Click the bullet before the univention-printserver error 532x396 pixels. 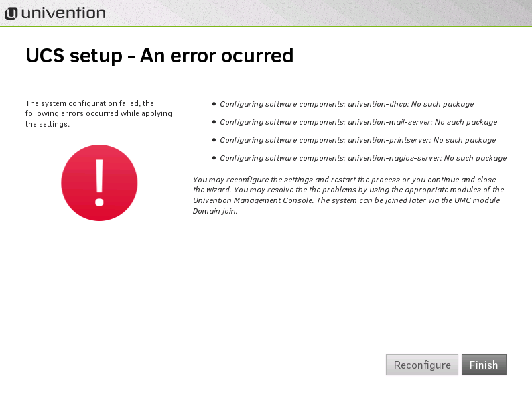point(214,140)
